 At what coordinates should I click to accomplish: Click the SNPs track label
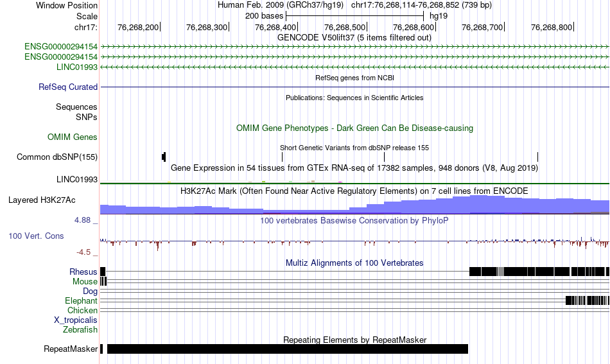click(x=87, y=117)
